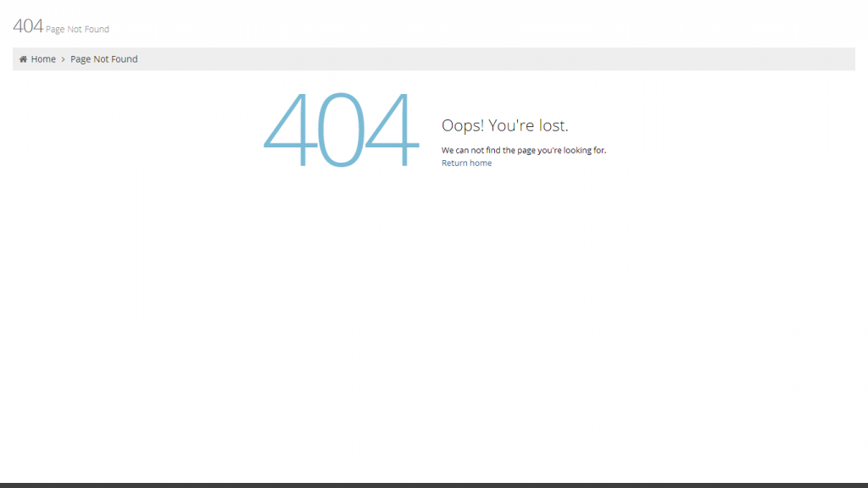868x488 pixels.
Task: Click the word Return in the blue link
Action: point(454,163)
